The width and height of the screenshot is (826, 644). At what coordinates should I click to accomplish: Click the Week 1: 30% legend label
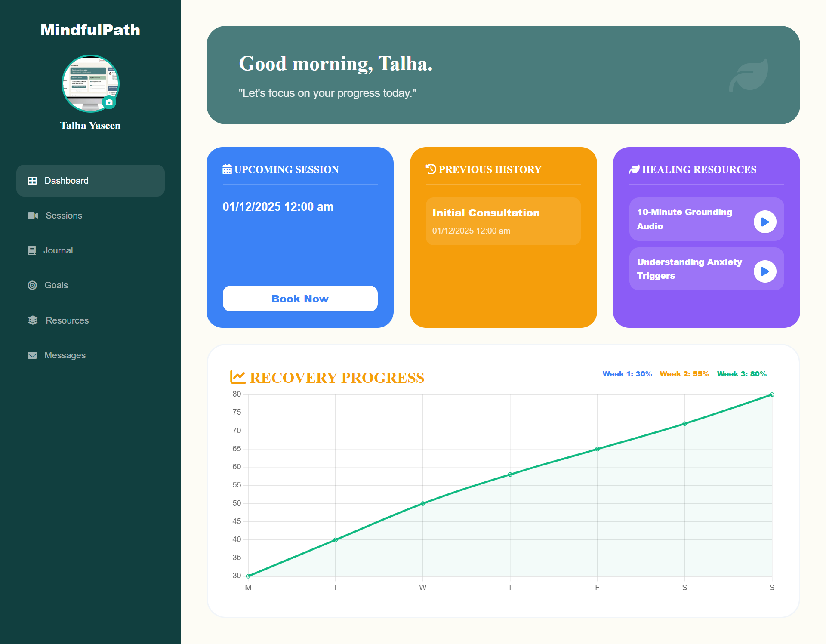[627, 374]
